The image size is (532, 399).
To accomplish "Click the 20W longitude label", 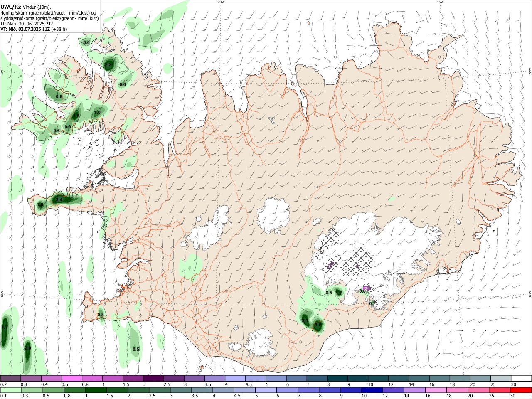I will pos(221,2).
